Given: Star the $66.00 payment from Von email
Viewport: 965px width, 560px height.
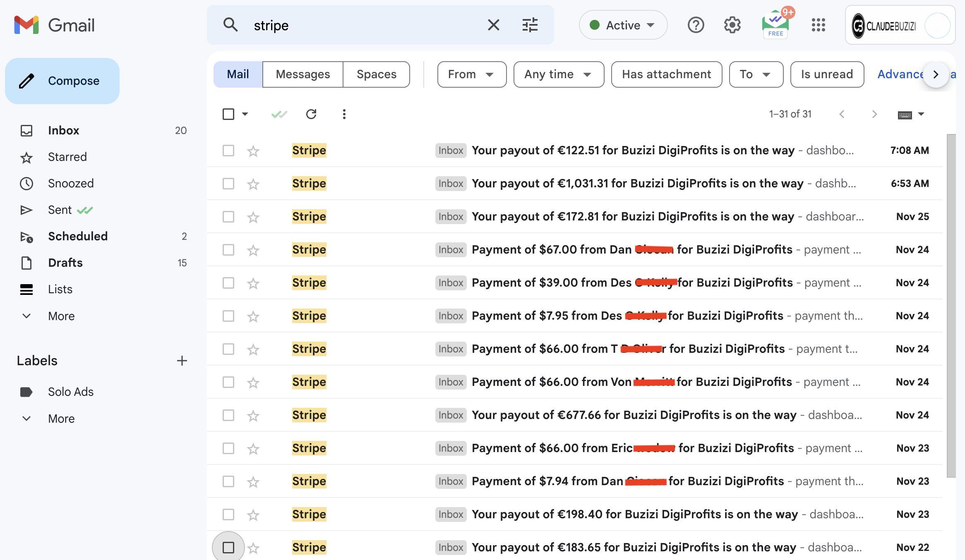Looking at the screenshot, I should 253,382.
